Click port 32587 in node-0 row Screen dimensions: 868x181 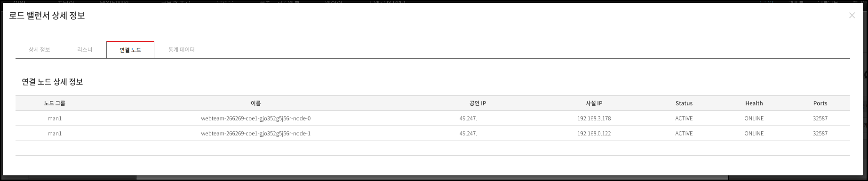pos(820,118)
